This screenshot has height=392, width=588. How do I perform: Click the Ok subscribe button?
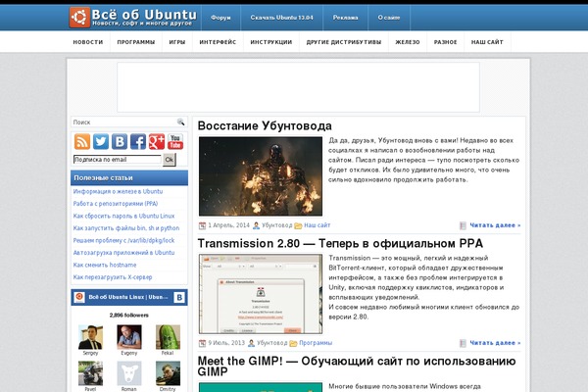[170, 160]
